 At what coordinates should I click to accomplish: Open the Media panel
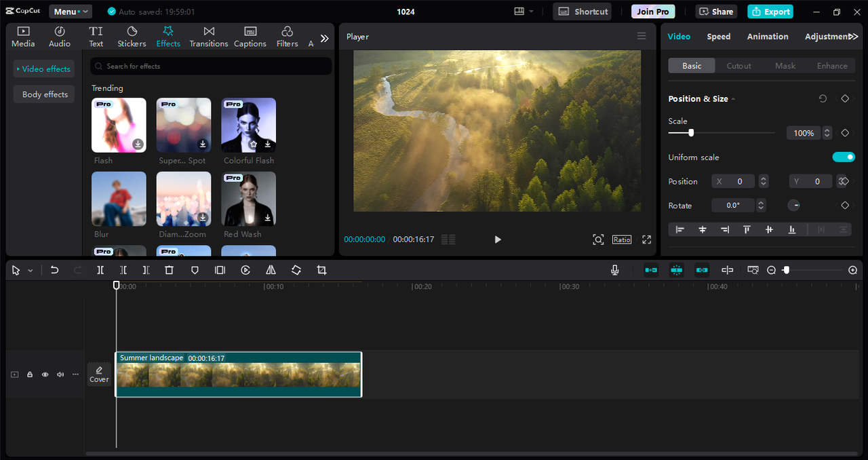(23, 37)
